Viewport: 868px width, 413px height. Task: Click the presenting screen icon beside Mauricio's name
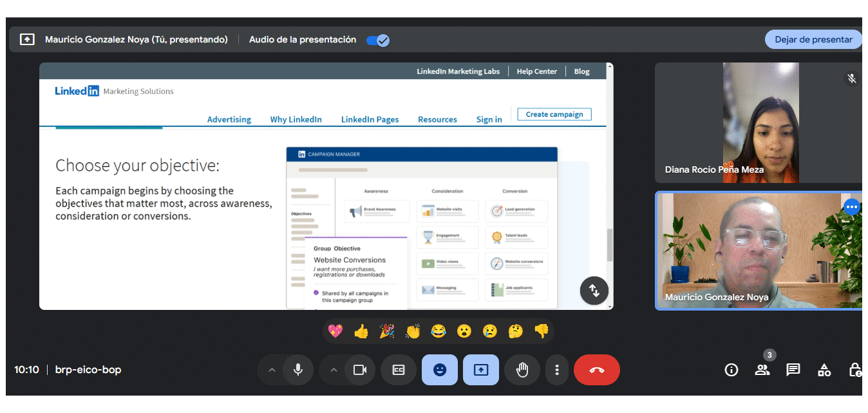(x=27, y=39)
